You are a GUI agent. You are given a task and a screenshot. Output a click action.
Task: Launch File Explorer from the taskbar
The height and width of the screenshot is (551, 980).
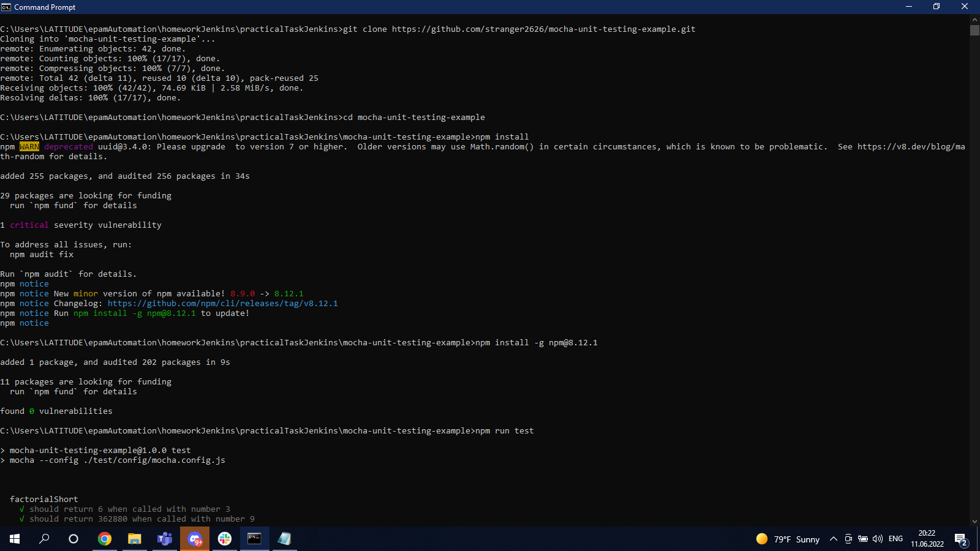pyautogui.click(x=134, y=539)
